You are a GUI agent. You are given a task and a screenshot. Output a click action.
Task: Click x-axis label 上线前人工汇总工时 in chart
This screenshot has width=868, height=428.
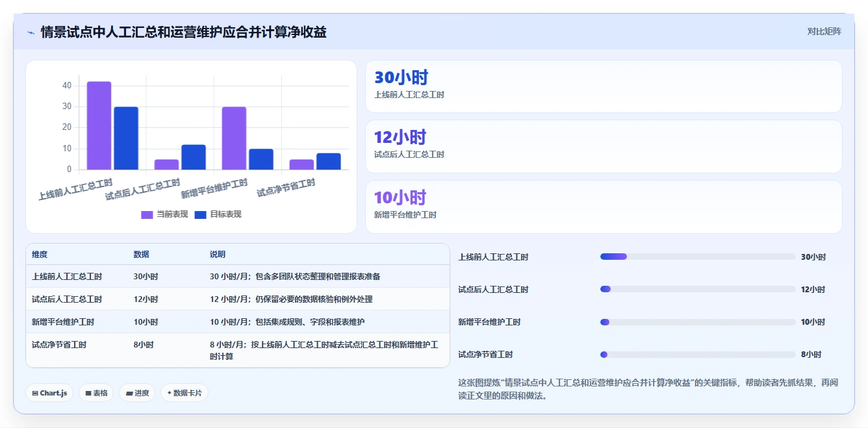point(75,189)
